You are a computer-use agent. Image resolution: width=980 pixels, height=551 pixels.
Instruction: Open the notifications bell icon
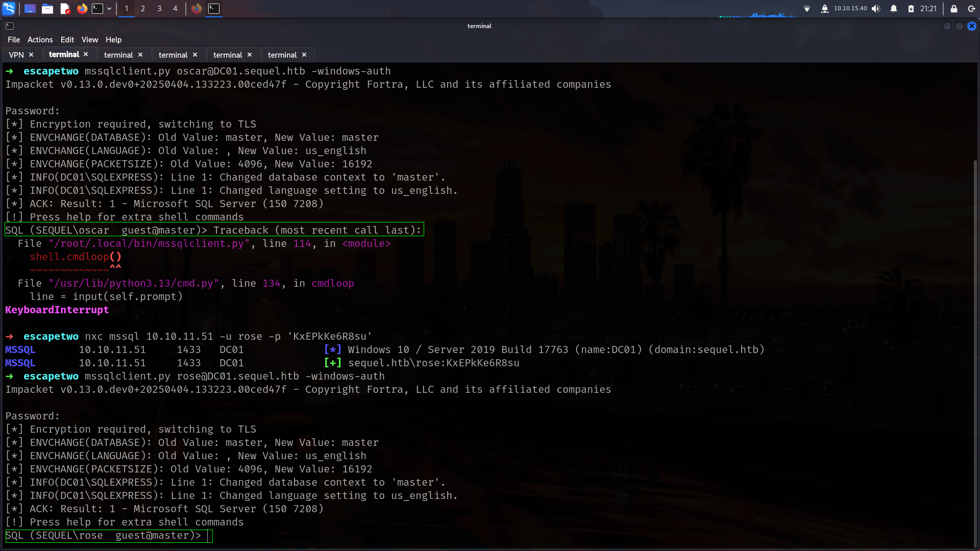click(894, 9)
